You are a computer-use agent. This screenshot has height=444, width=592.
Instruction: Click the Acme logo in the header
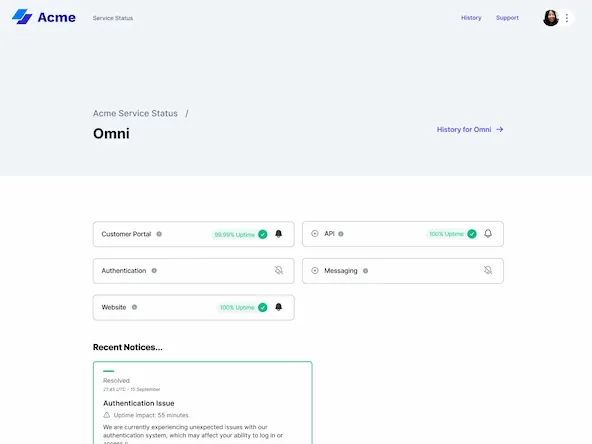point(43,17)
